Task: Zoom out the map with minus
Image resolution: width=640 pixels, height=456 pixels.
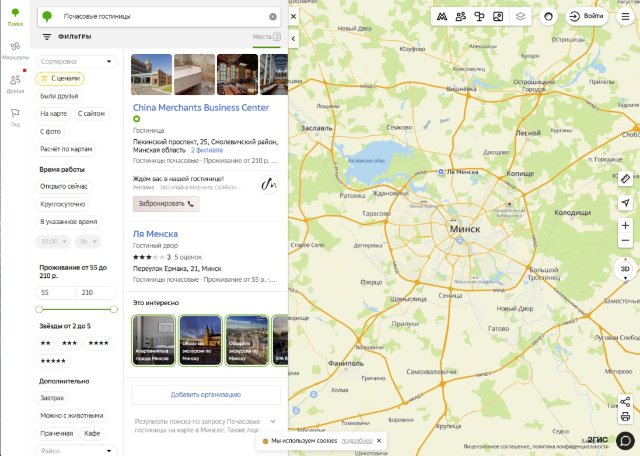Action: click(625, 240)
